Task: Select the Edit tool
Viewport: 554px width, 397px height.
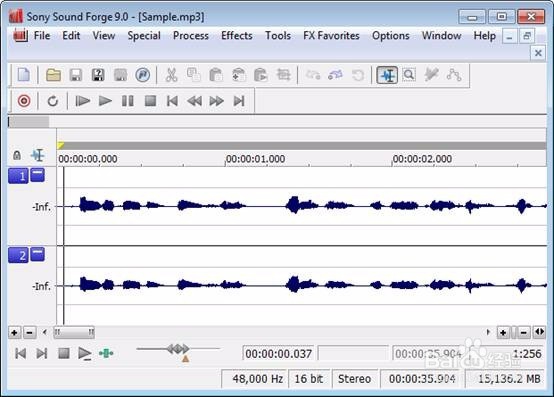Action: pos(387,75)
